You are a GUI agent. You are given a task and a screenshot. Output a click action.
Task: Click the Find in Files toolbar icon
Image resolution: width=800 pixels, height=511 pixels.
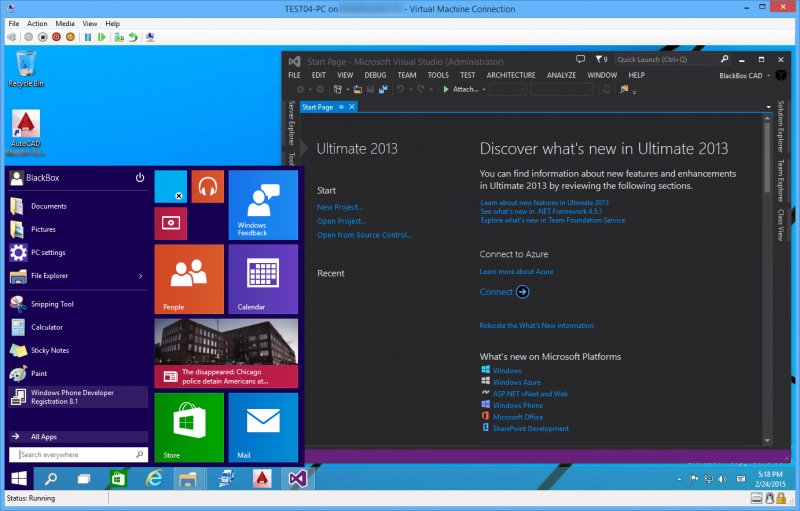[x=624, y=89]
